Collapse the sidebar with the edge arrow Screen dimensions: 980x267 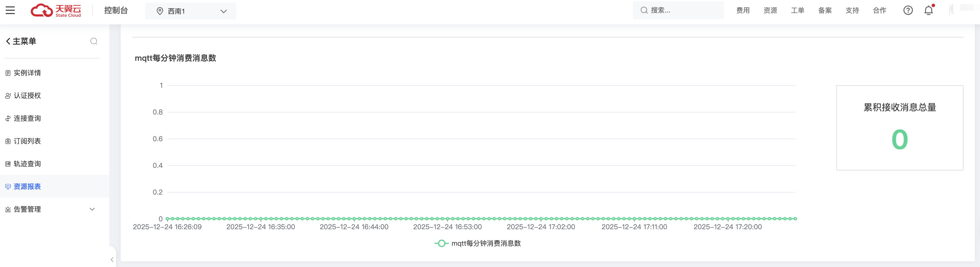(x=112, y=259)
